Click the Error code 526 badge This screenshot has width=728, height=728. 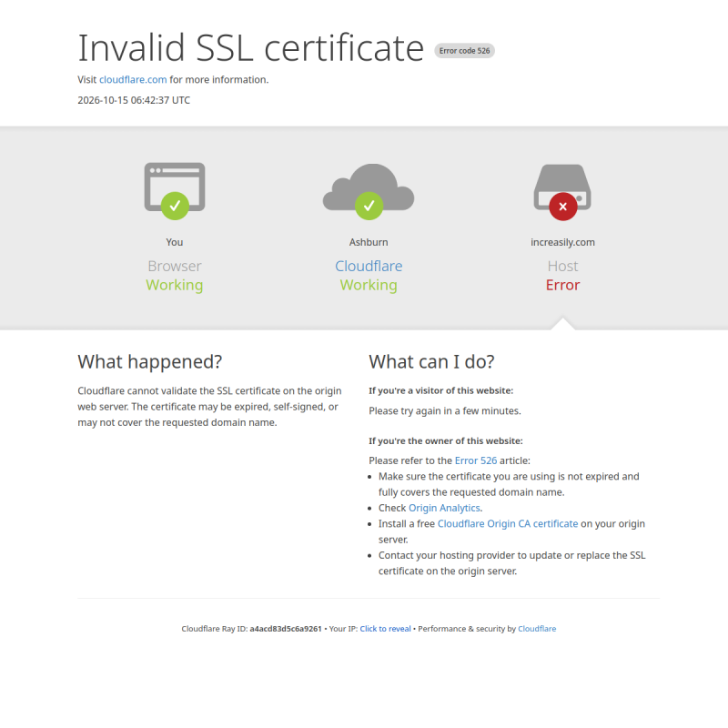[x=464, y=51]
